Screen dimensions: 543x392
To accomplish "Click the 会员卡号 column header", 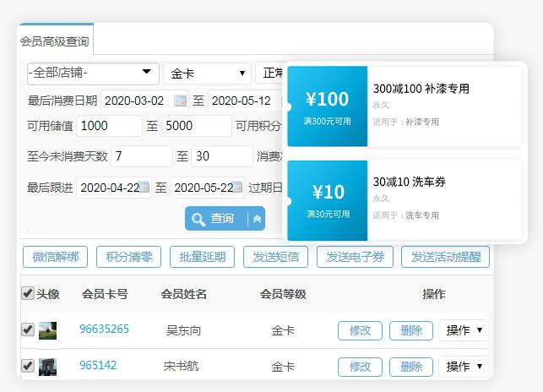I will (105, 294).
